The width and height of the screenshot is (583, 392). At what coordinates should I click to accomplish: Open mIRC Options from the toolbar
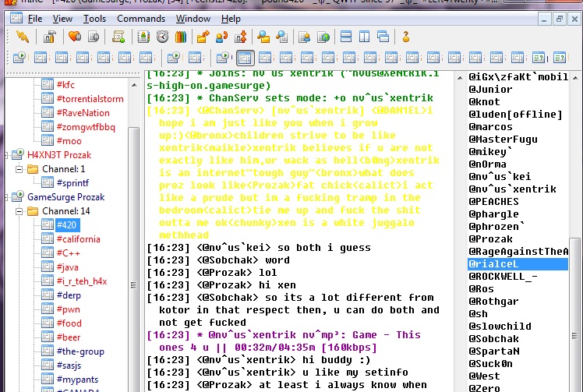(49, 37)
